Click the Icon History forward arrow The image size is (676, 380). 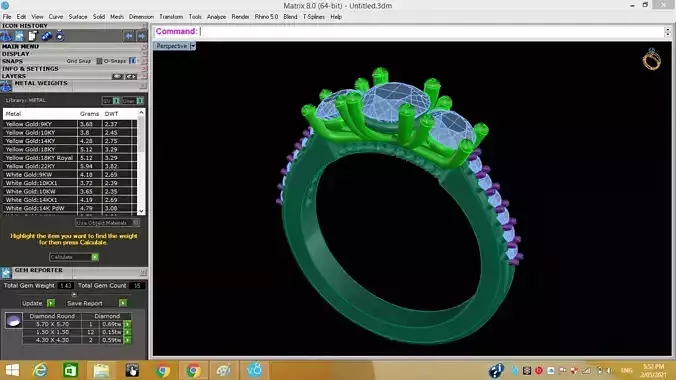pos(141,36)
